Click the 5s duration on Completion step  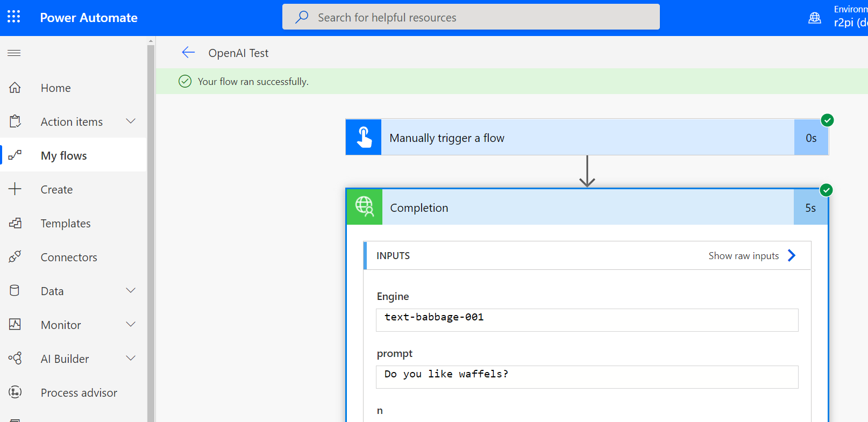(810, 208)
